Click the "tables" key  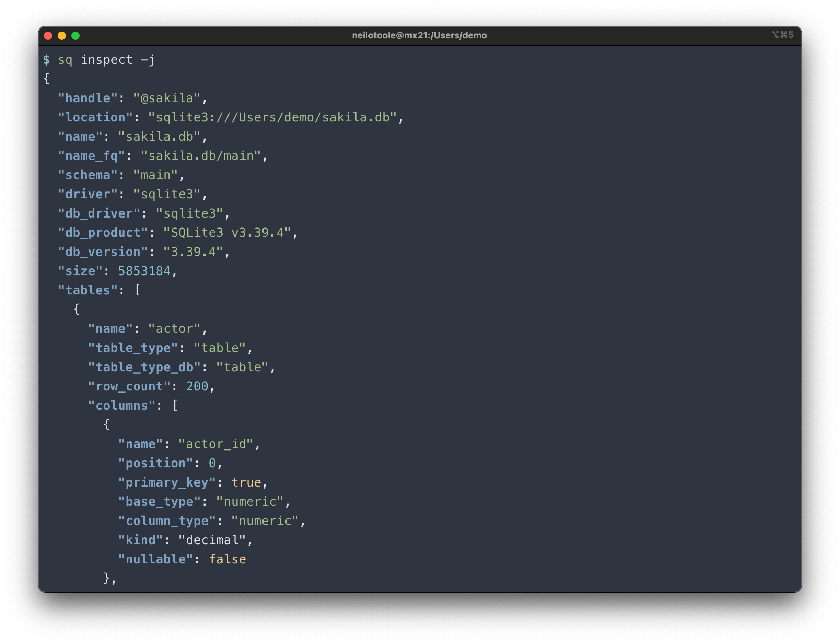click(x=88, y=291)
